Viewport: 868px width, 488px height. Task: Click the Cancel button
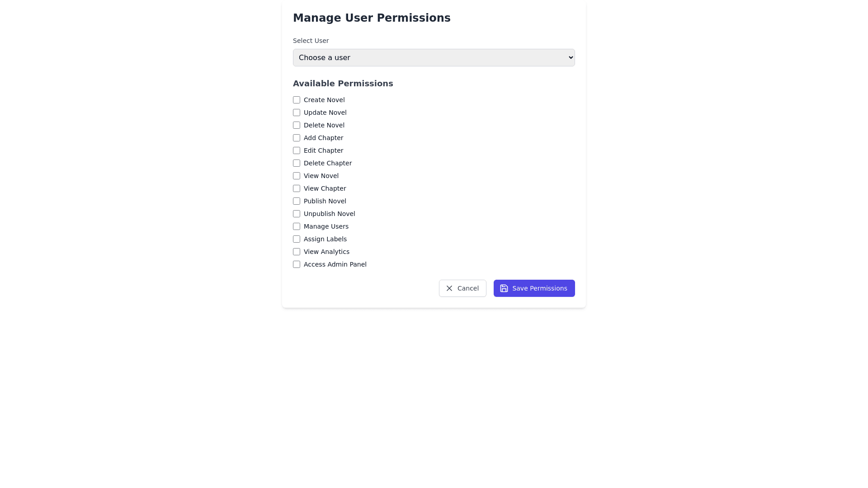(x=462, y=288)
